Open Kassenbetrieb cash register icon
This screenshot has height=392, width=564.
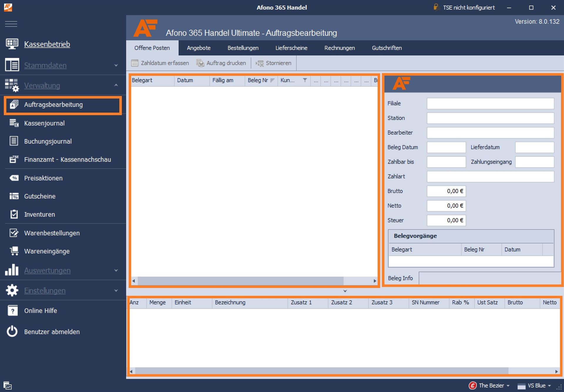coord(12,44)
